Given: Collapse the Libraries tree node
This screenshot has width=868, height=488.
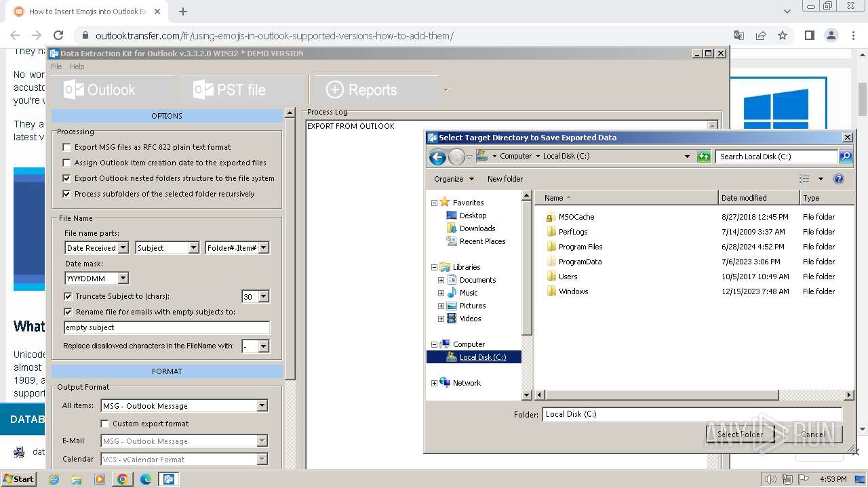Looking at the screenshot, I should [434, 267].
